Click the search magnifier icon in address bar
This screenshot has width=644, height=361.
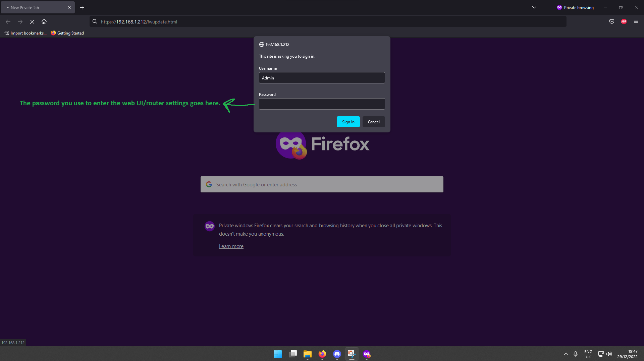(x=95, y=22)
